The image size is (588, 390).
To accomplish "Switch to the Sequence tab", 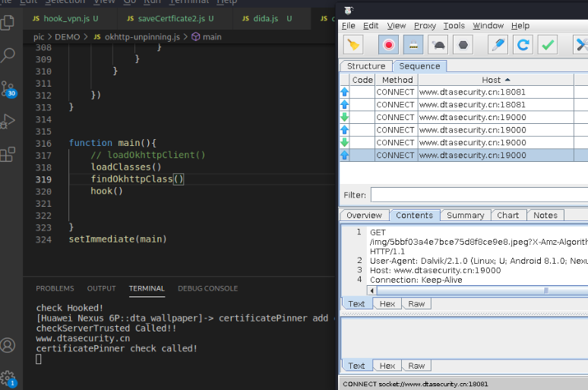I will click(419, 66).
